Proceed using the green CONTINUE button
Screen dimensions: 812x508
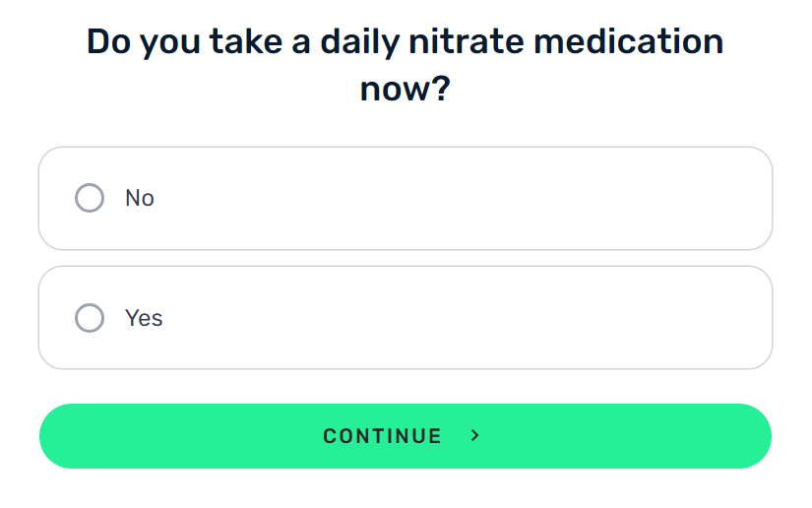coord(406,436)
